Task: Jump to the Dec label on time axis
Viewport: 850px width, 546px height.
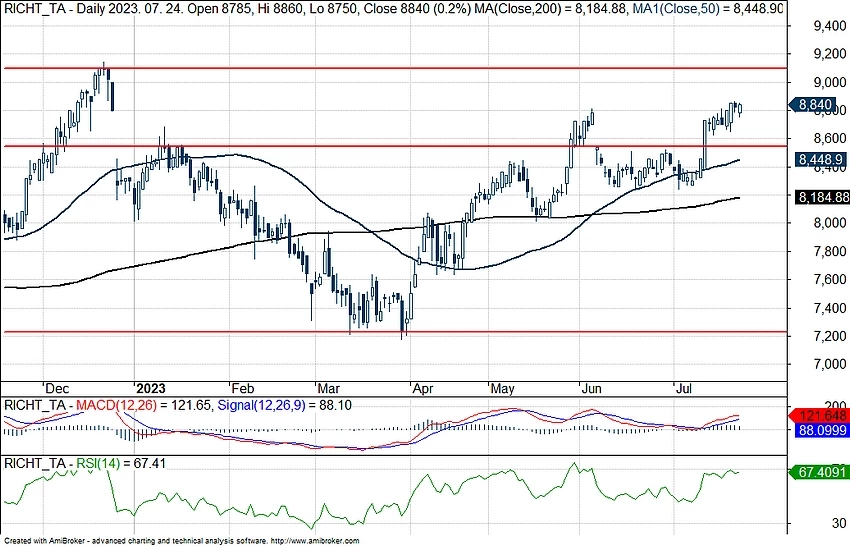Action: click(x=56, y=388)
